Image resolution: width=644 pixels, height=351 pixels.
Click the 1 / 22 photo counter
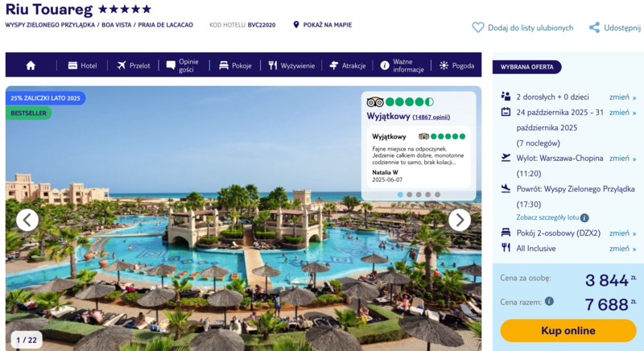coord(27,340)
